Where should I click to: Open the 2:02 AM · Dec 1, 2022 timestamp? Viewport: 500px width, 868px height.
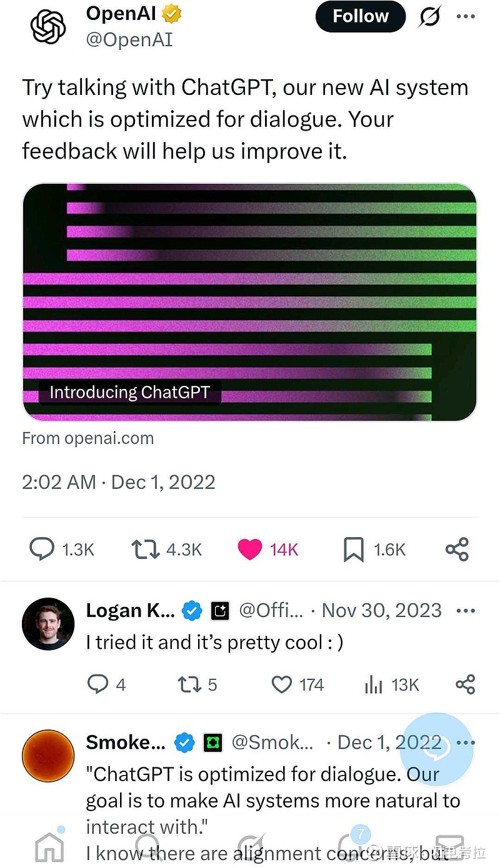(119, 482)
